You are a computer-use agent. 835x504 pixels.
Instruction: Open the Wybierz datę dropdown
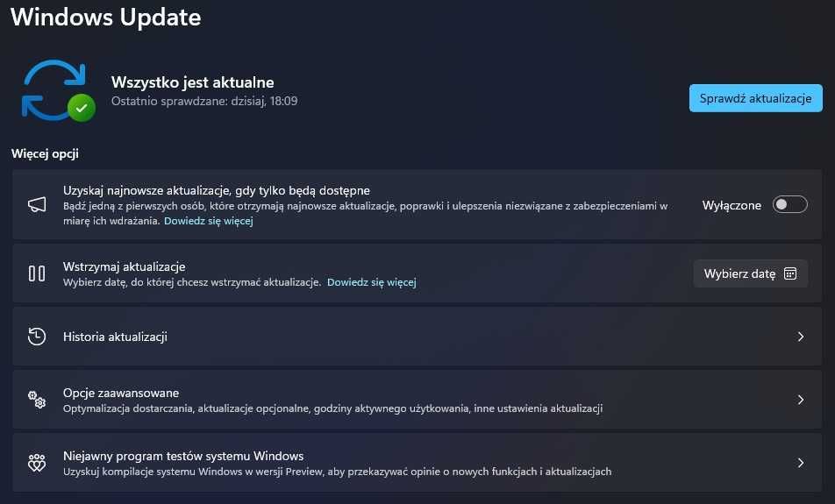click(x=750, y=273)
